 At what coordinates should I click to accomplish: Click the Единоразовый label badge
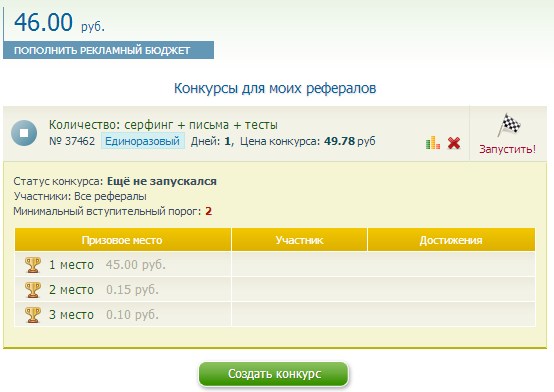click(x=143, y=141)
